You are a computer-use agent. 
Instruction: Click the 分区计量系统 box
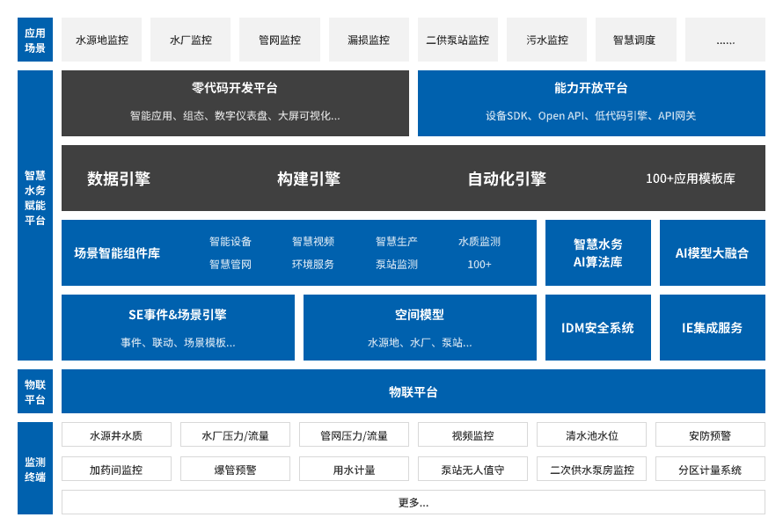(x=710, y=469)
